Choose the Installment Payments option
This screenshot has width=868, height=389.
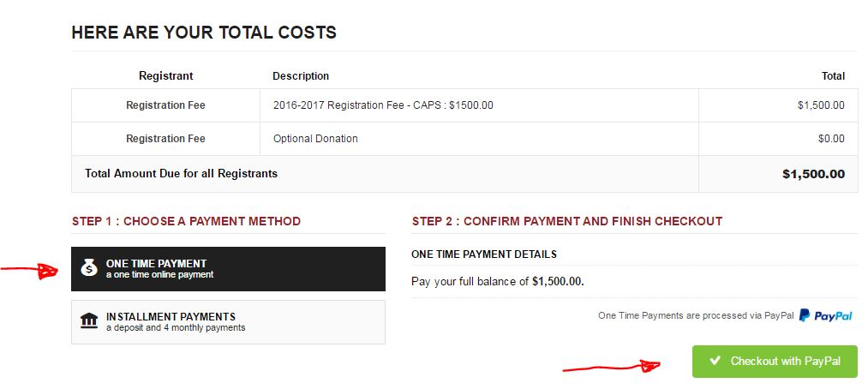(228, 321)
